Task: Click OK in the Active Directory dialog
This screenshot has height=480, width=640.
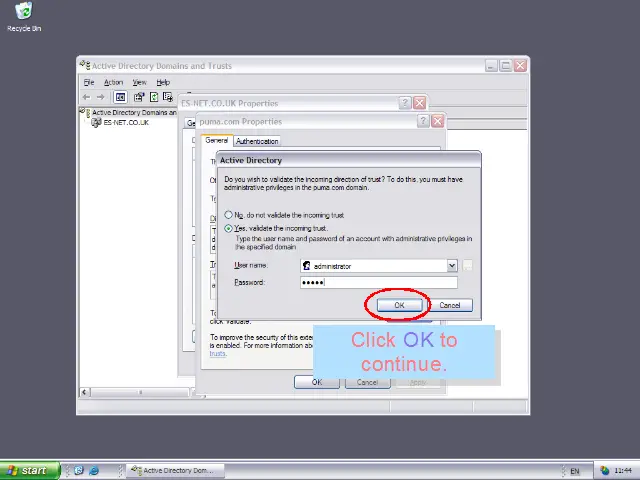Action: [399, 305]
